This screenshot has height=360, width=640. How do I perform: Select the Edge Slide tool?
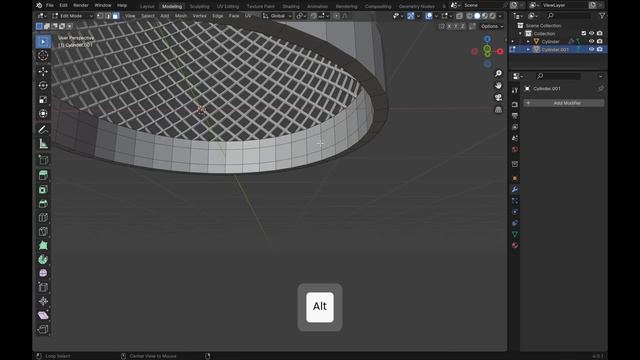[x=43, y=287]
